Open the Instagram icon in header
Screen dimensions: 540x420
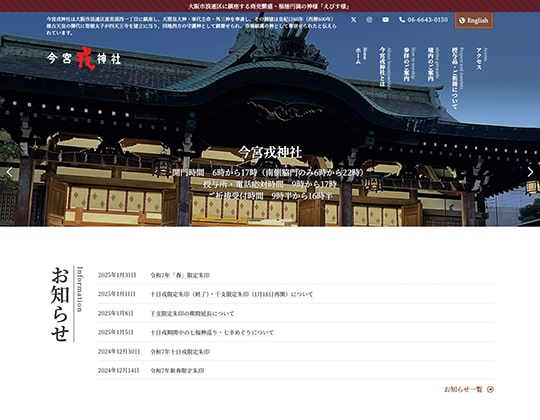(369, 20)
